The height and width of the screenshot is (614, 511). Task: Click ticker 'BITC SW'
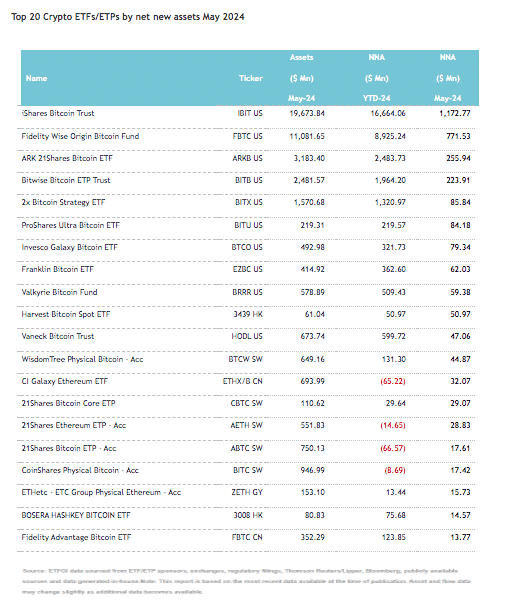pyautogui.click(x=248, y=470)
